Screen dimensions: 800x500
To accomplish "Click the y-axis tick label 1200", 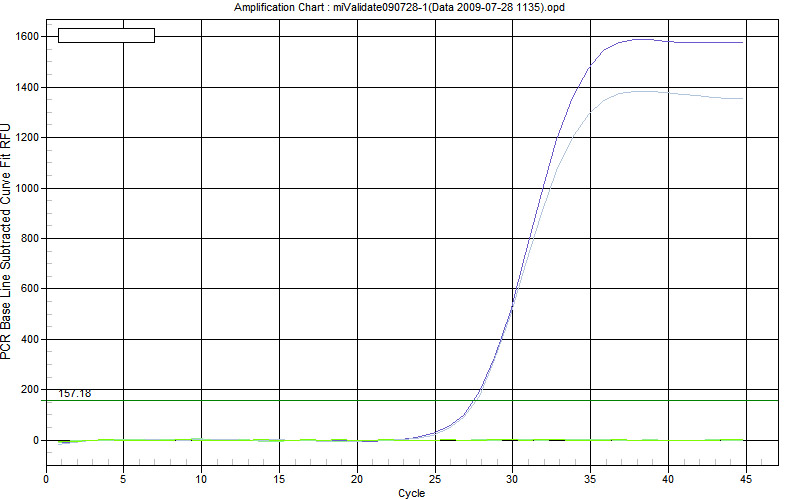I will (x=27, y=138).
